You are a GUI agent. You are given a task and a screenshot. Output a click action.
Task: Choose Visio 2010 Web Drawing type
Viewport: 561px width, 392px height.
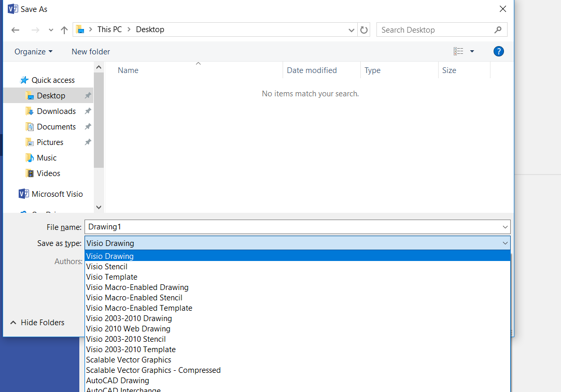coord(298,329)
